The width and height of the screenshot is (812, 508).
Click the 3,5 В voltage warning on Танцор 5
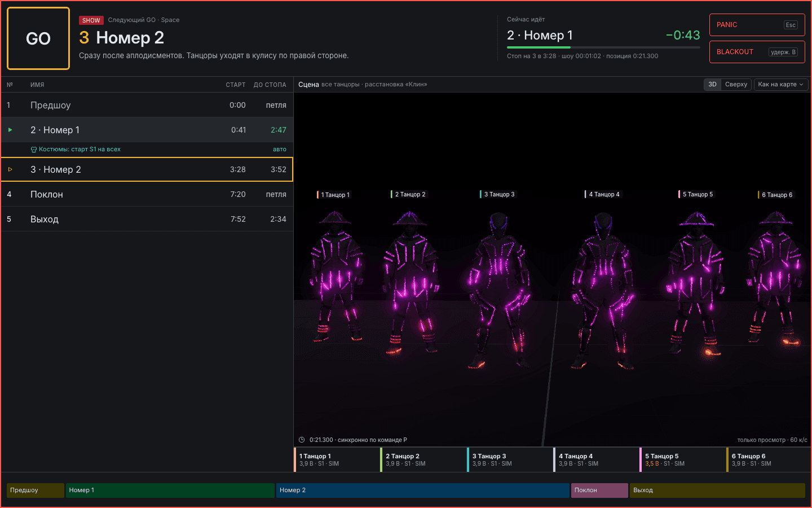(652, 464)
